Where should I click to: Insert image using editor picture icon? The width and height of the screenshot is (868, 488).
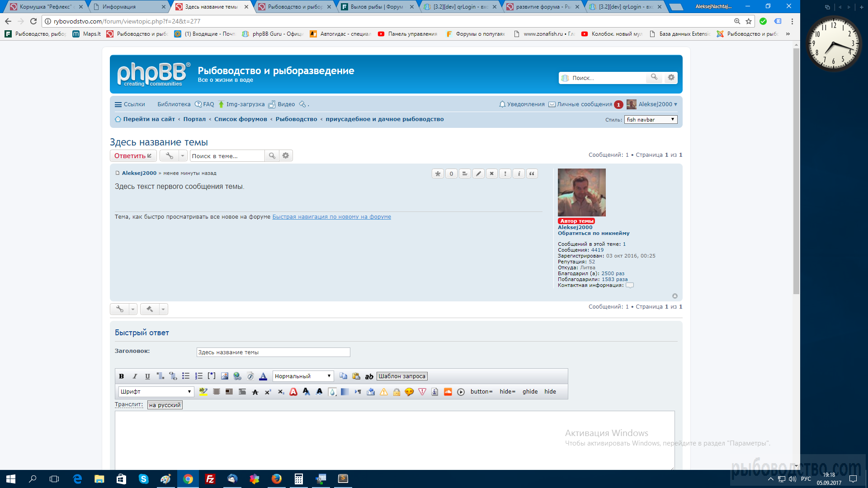tap(225, 376)
